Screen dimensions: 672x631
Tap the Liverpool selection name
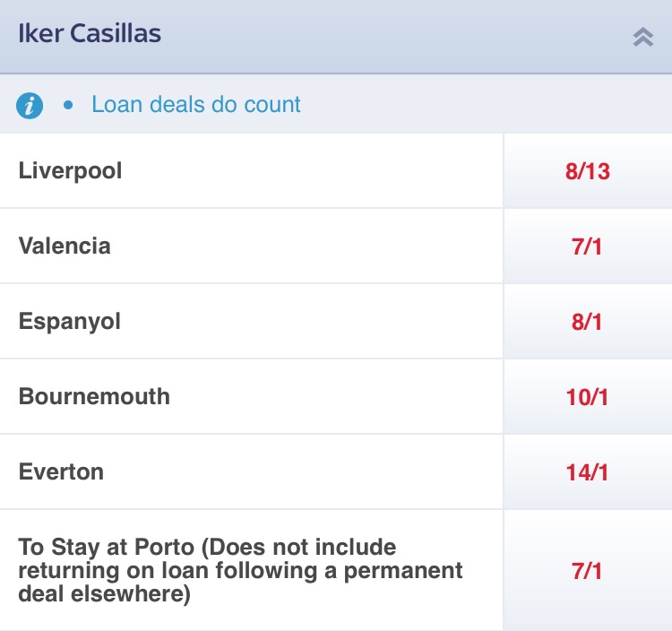point(70,171)
